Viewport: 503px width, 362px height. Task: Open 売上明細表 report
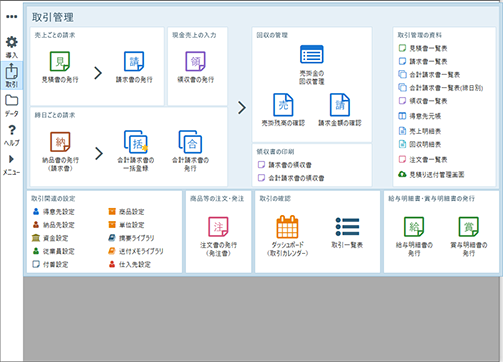click(420, 131)
